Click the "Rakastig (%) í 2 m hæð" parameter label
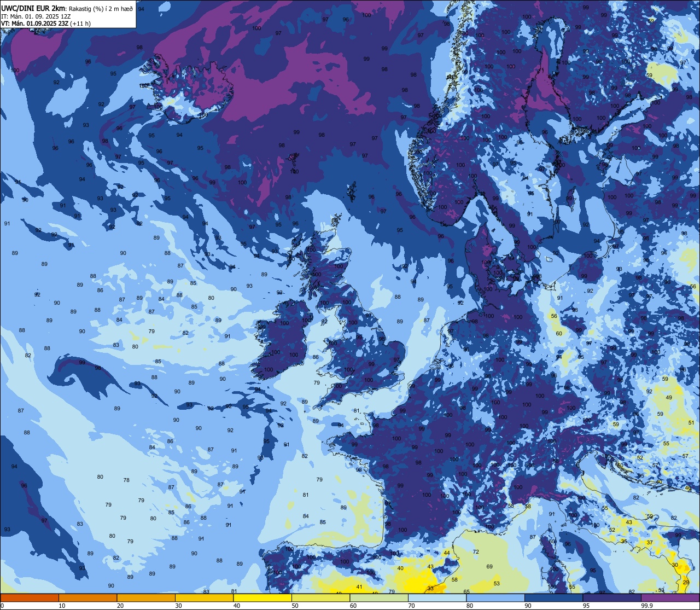The height and width of the screenshot is (610, 700). click(101, 8)
